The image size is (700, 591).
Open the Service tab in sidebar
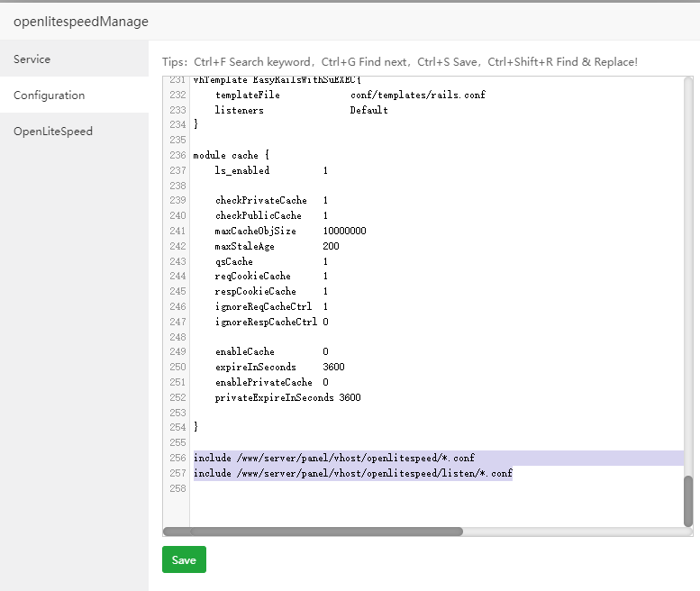point(32,59)
